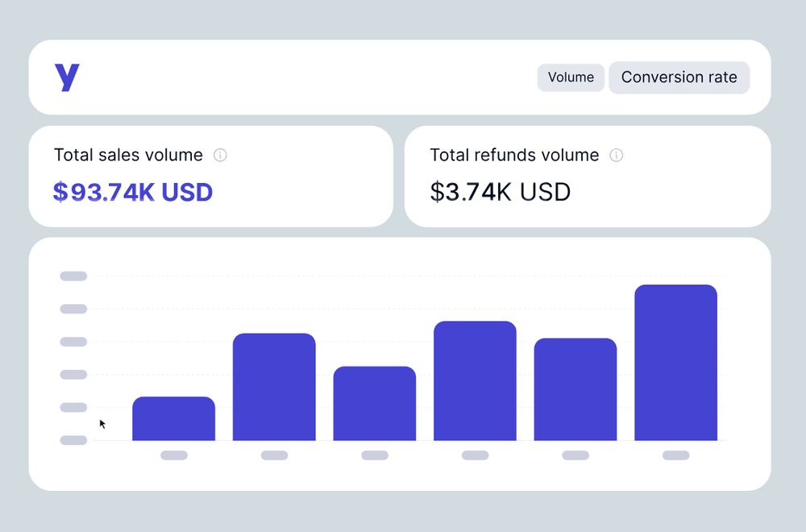
Task: Select the fifth bar in the chart
Action: 575,389
